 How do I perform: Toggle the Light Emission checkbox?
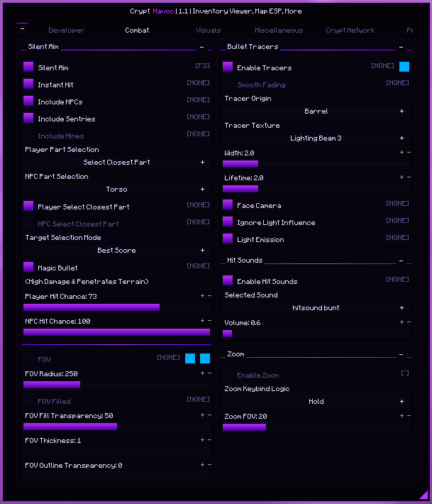point(228,239)
